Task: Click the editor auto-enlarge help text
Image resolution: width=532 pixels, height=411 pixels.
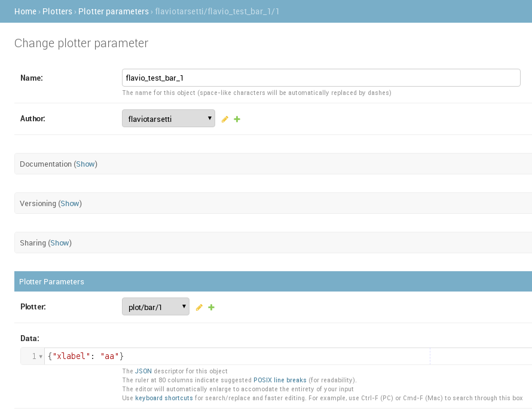Action: click(x=238, y=389)
